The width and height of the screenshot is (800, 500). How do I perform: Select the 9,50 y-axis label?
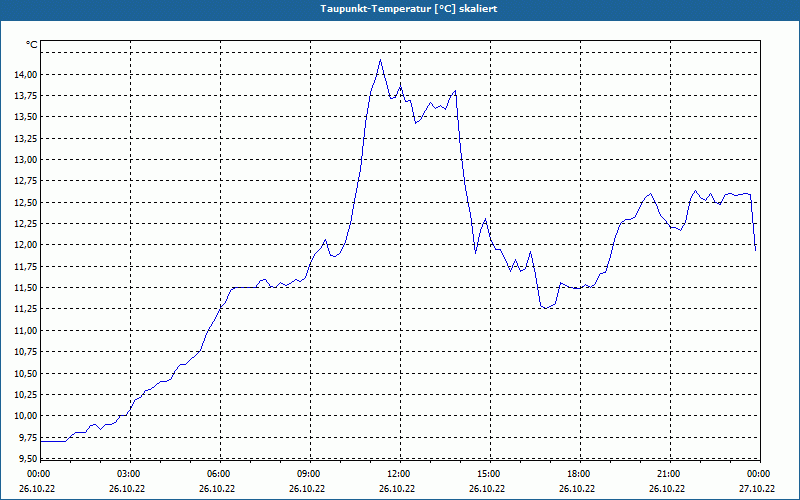click(x=28, y=458)
